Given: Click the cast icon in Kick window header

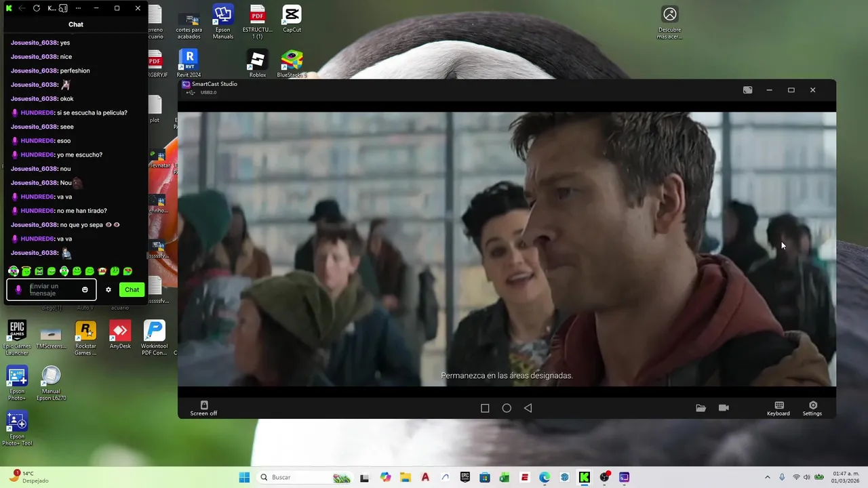Looking at the screenshot, I should click(x=63, y=8).
